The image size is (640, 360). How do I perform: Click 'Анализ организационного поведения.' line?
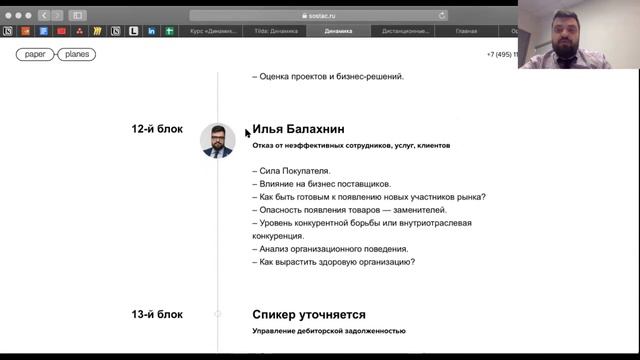pyautogui.click(x=330, y=249)
